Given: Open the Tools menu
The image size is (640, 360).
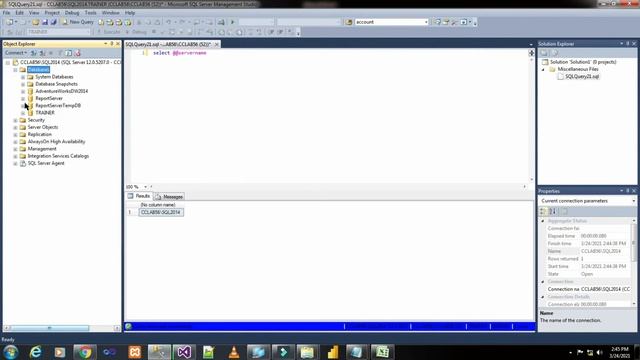Looking at the screenshot, I should pos(91,13).
